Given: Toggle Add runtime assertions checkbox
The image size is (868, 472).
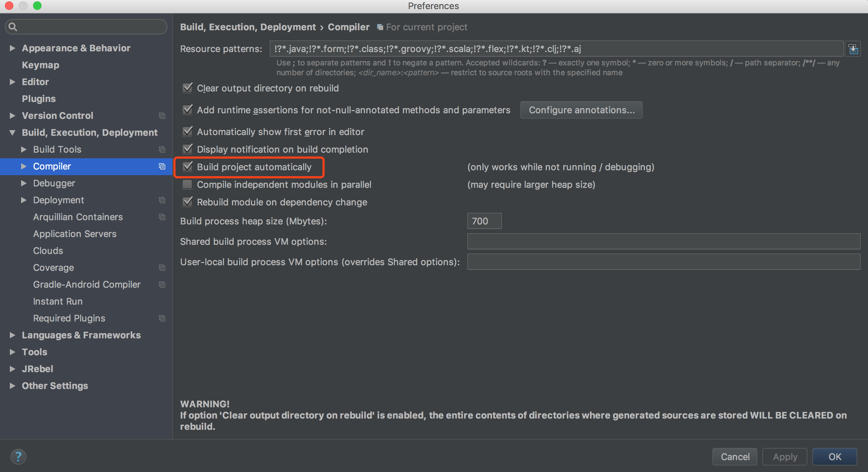Looking at the screenshot, I should [x=188, y=109].
